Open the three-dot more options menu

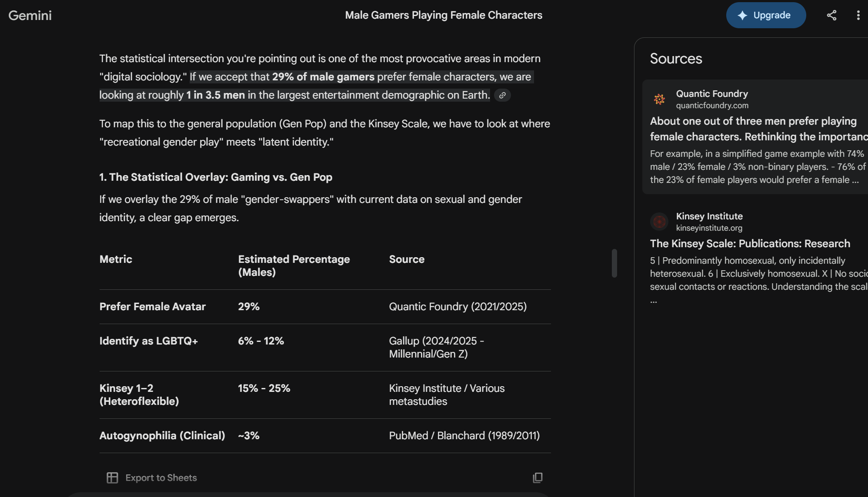click(858, 15)
